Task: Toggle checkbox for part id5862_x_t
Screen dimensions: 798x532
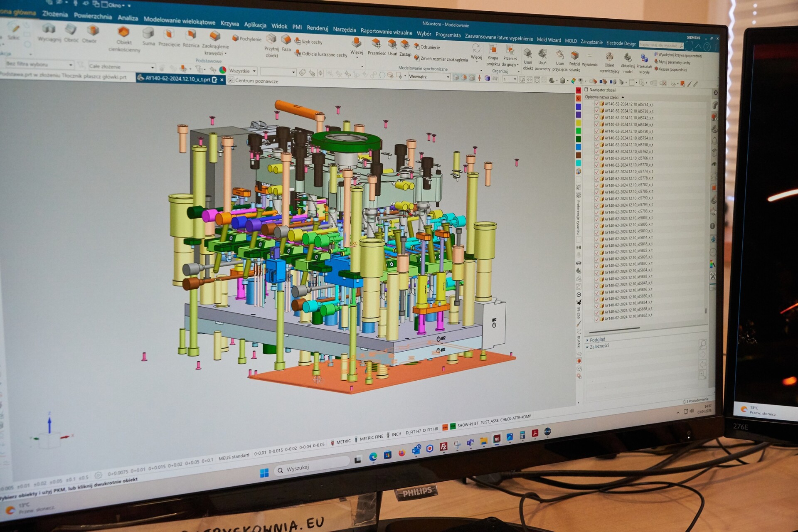Action: click(x=597, y=318)
